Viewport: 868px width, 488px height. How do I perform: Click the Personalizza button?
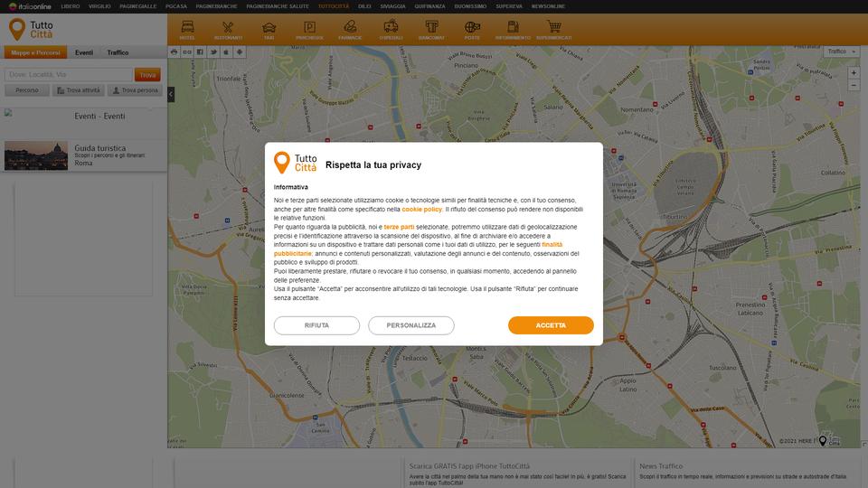click(411, 325)
